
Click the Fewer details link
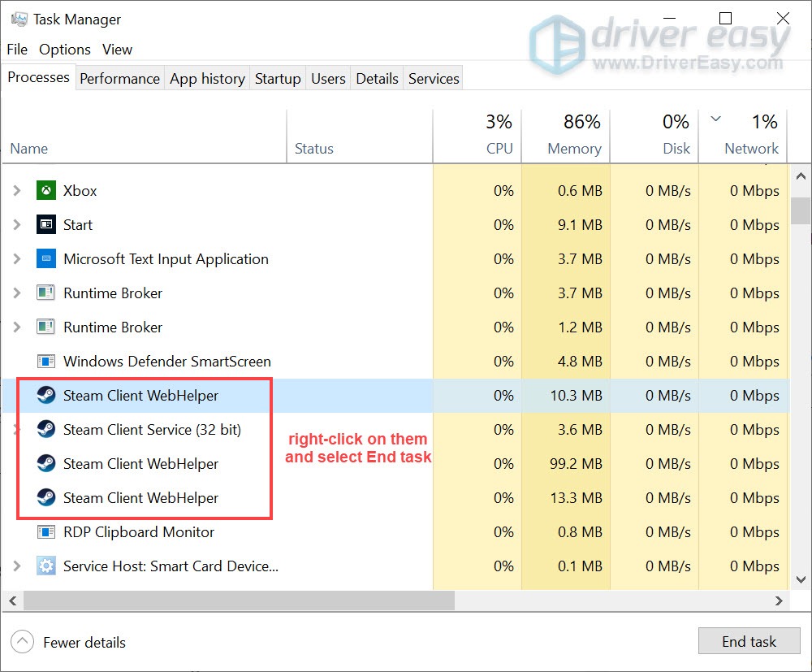pos(84,643)
